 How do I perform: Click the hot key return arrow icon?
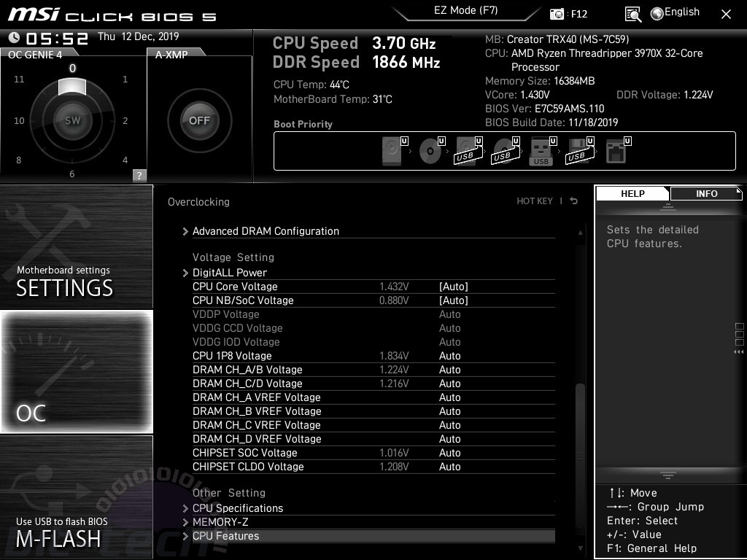pos(573,201)
